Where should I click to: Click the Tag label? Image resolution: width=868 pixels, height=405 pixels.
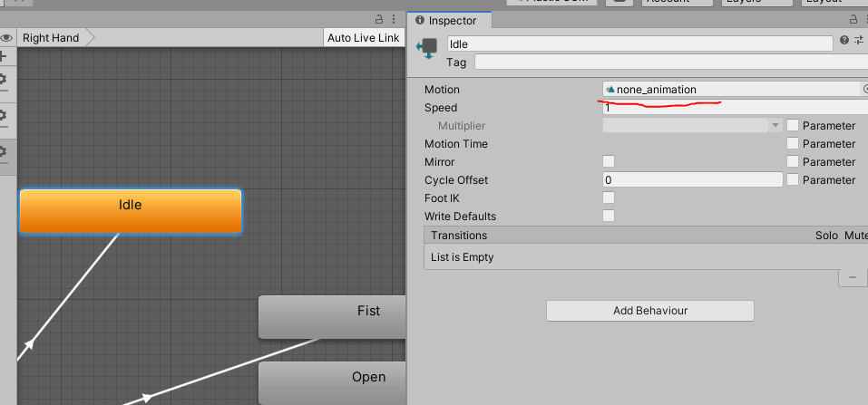tap(456, 63)
